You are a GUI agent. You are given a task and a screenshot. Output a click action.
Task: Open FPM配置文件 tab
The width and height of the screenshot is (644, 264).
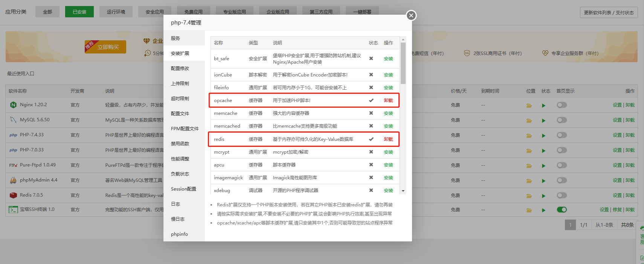click(184, 129)
